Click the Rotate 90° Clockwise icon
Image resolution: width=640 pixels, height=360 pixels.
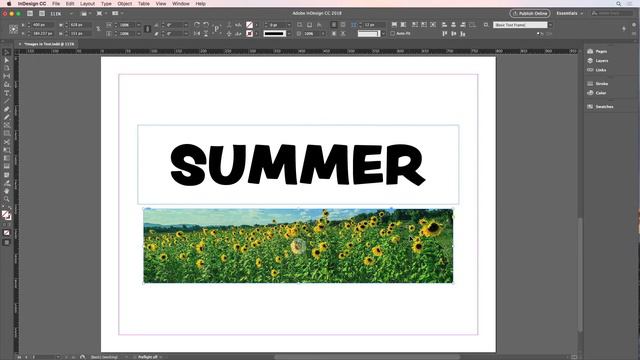[197, 25]
